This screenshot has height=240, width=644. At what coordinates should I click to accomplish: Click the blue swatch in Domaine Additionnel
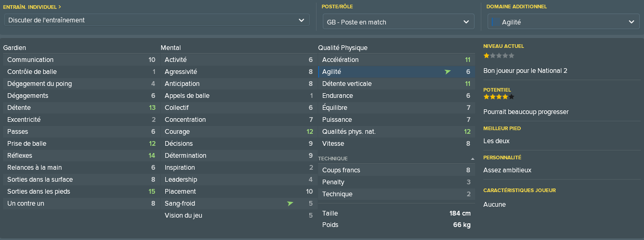495,21
